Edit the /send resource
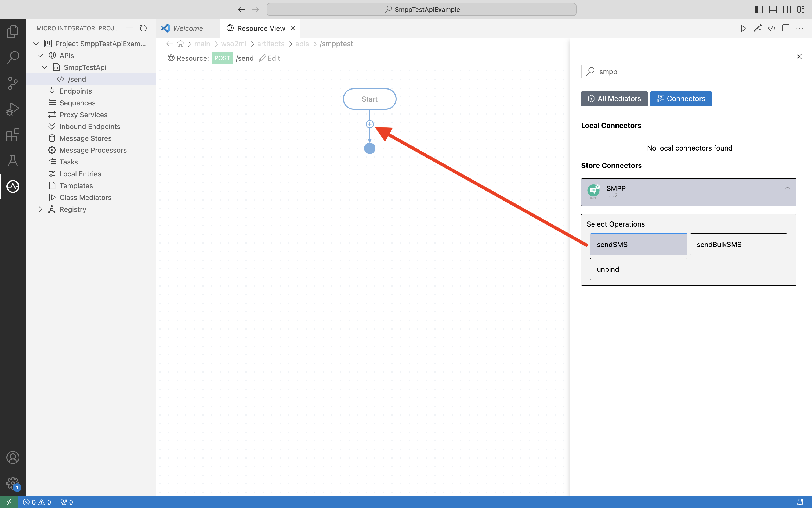Viewport: 812px width, 508px height. click(269, 58)
